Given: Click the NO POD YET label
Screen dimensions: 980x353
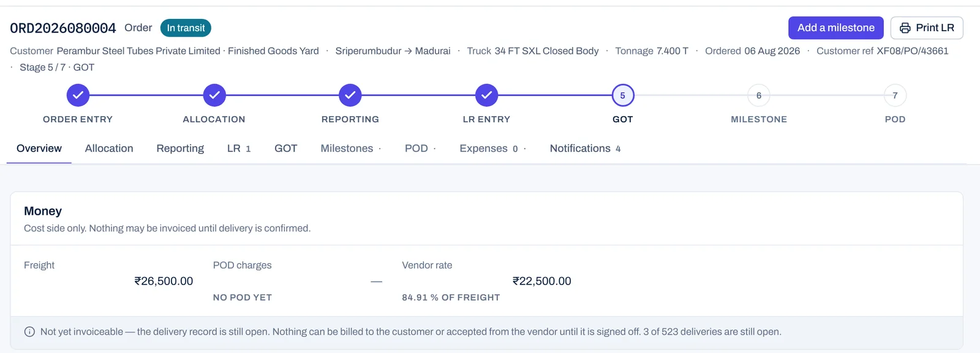Looking at the screenshot, I should [x=243, y=297].
